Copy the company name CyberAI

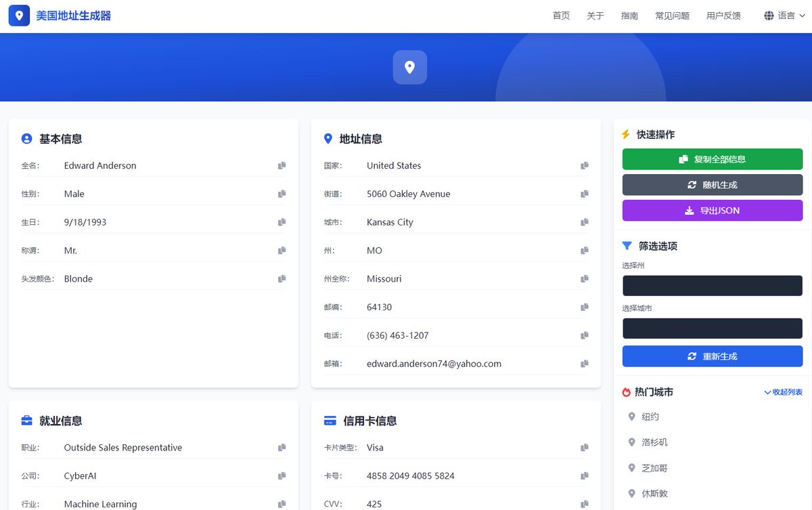[x=281, y=476]
